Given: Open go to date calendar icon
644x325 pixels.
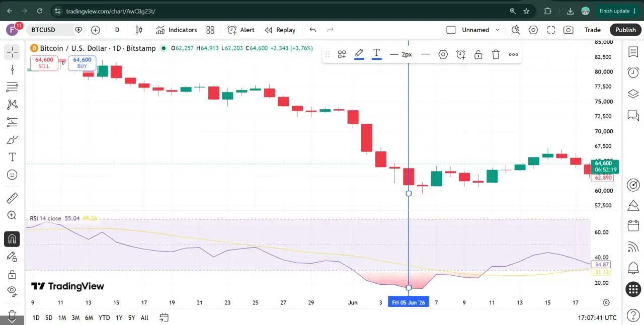Looking at the screenshot, I should click(x=164, y=317).
